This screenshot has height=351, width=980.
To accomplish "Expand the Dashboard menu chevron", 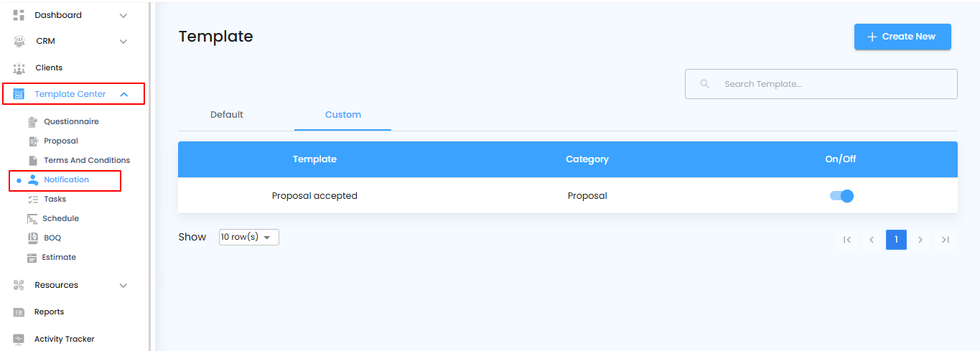I will (x=123, y=16).
